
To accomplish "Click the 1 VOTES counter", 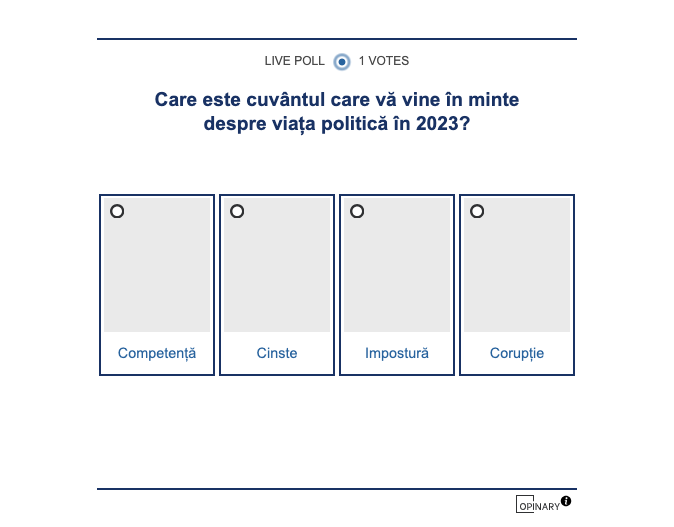I will [x=384, y=61].
